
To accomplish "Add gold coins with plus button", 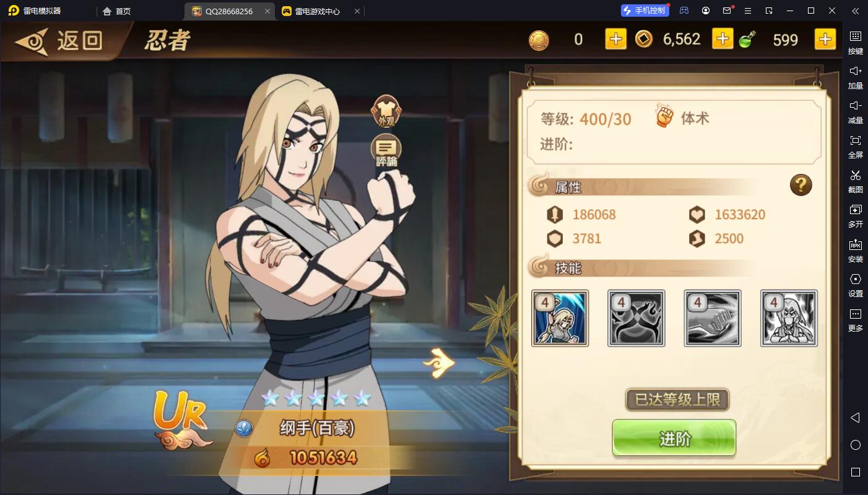I will point(615,39).
